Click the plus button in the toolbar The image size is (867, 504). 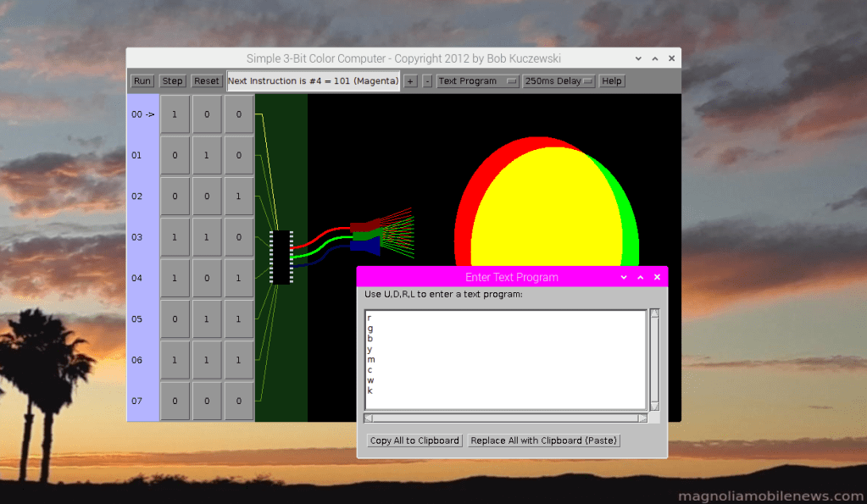point(410,81)
